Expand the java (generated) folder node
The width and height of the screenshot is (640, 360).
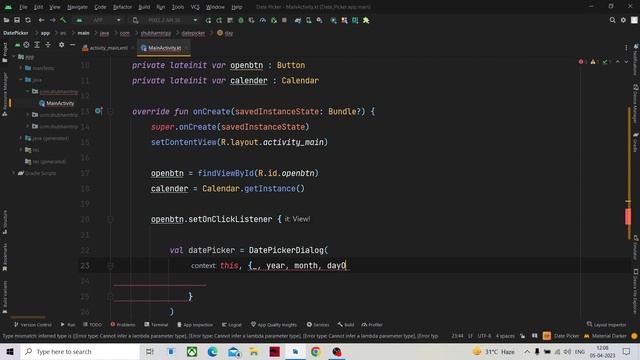(21, 138)
